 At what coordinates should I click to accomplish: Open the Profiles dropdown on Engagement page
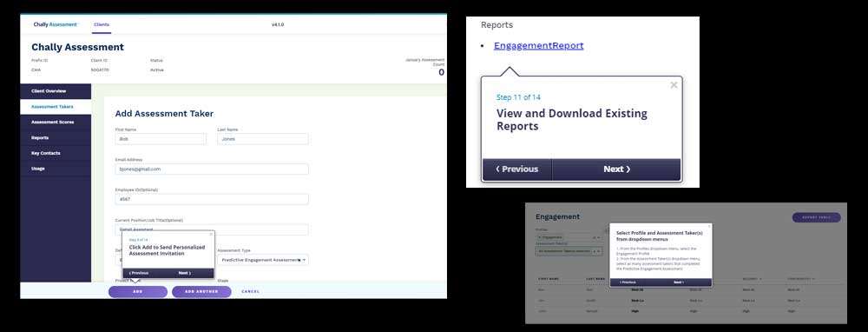tap(569, 237)
